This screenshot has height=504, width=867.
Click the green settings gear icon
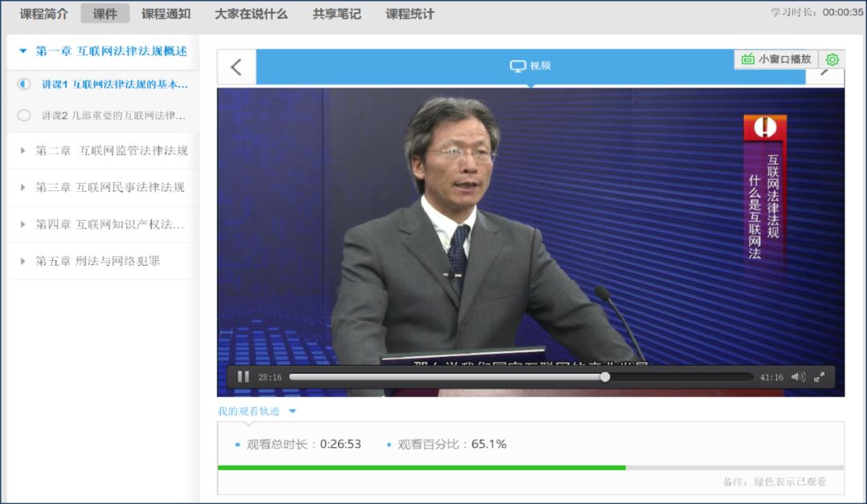coord(832,59)
